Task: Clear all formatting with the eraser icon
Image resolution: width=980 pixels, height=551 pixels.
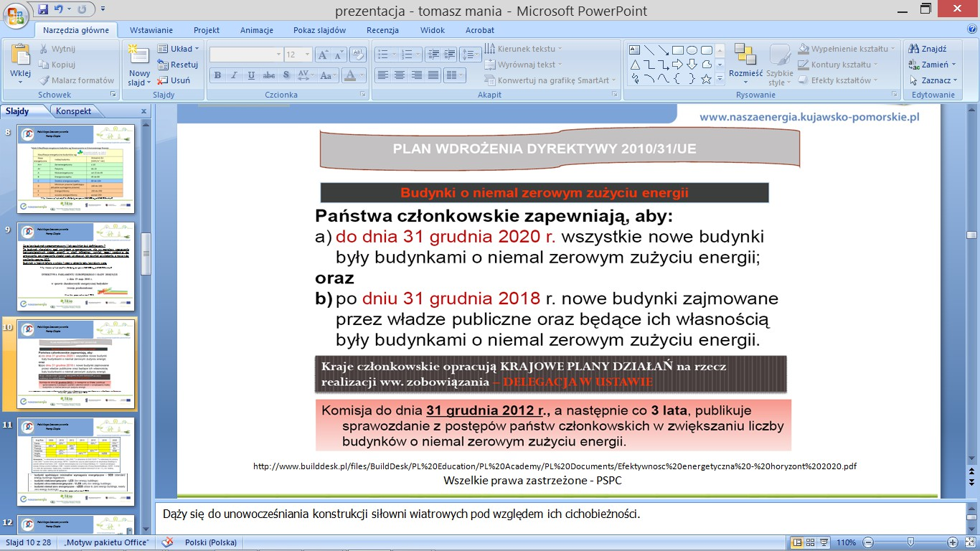Action: (x=359, y=55)
